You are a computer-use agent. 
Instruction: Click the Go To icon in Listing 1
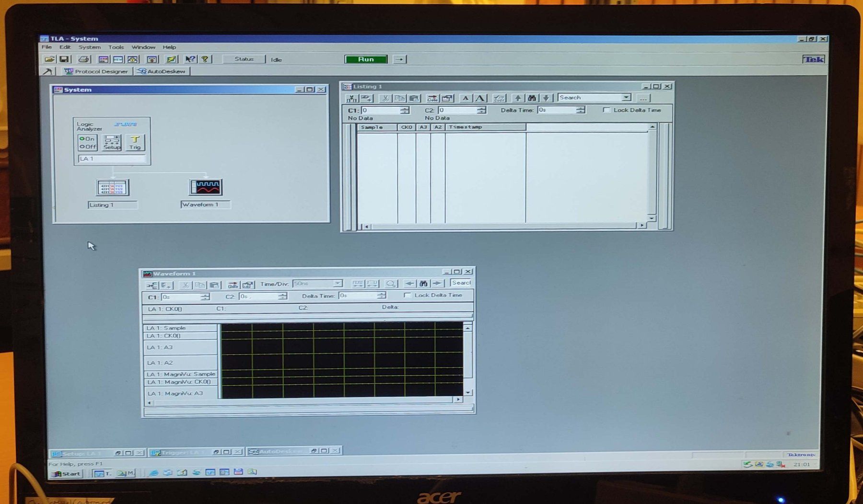click(432, 98)
